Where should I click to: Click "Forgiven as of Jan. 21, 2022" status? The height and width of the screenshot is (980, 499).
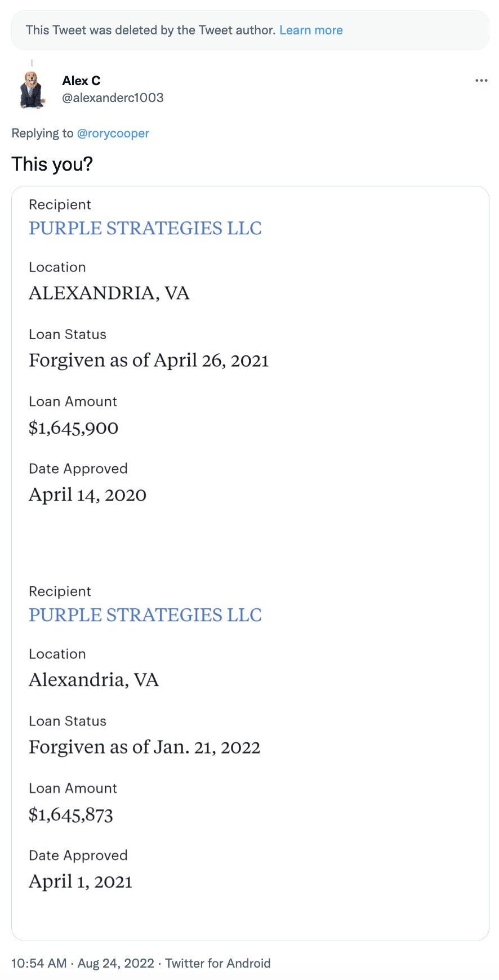[x=145, y=747]
